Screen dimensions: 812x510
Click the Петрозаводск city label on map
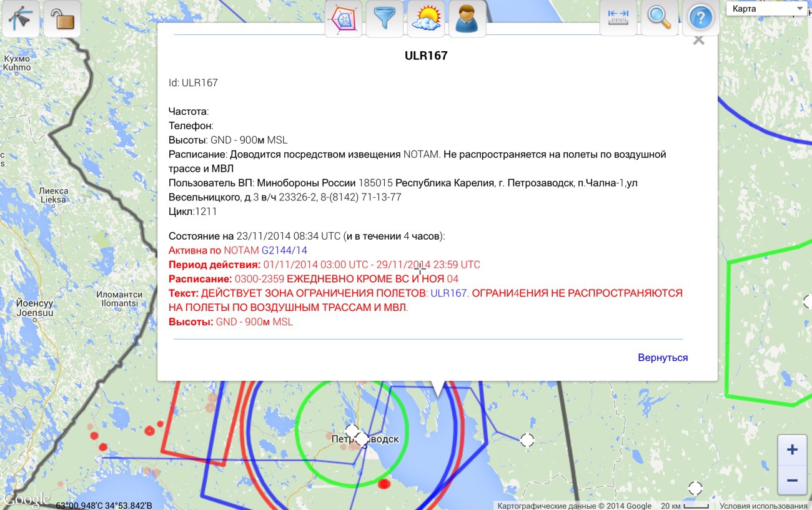[x=365, y=439]
